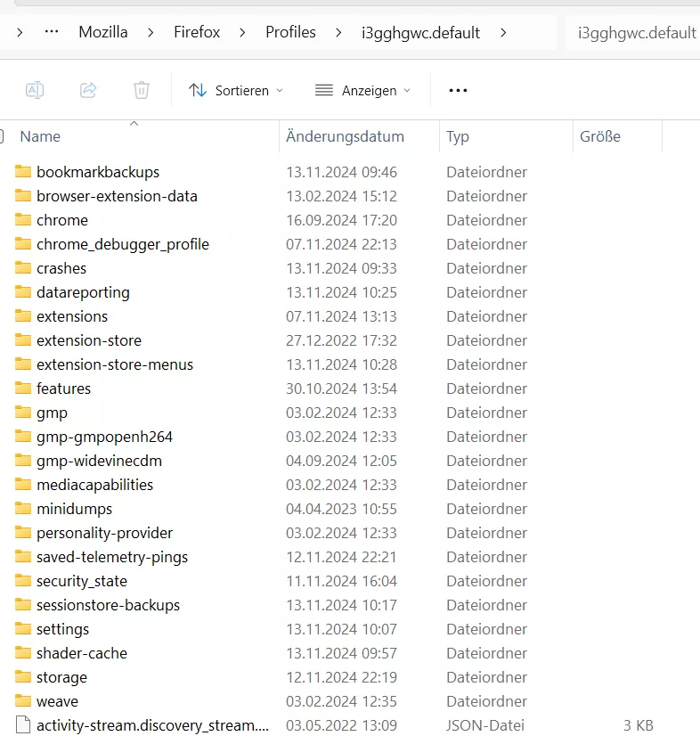Select the activity-stream.discovery_stream JSON file
Image resolution: width=700 pixels, height=736 pixels.
[x=152, y=725]
